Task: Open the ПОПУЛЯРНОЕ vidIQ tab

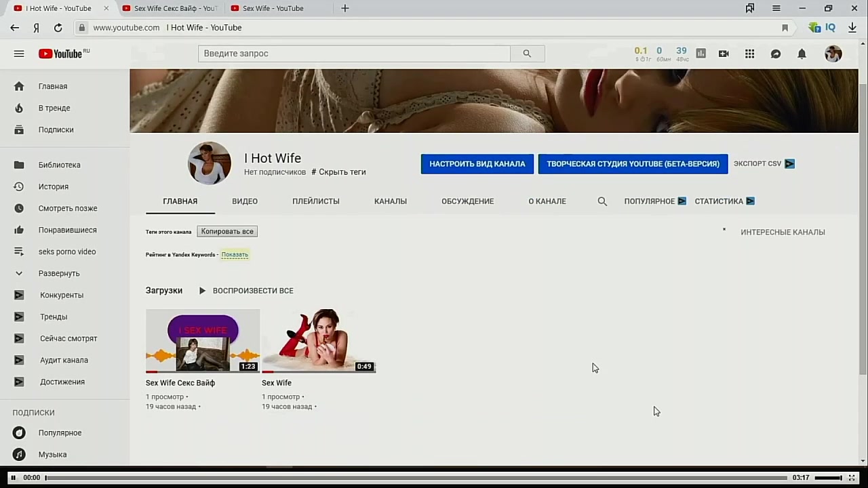Action: pos(655,201)
